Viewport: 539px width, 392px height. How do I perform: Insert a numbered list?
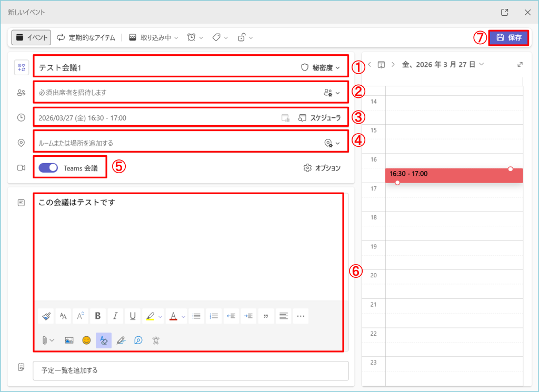[214, 316]
